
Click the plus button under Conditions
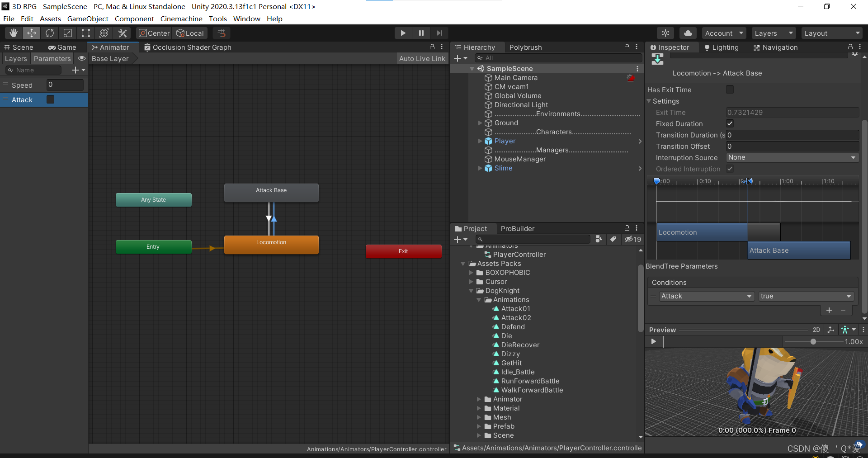pos(829,310)
